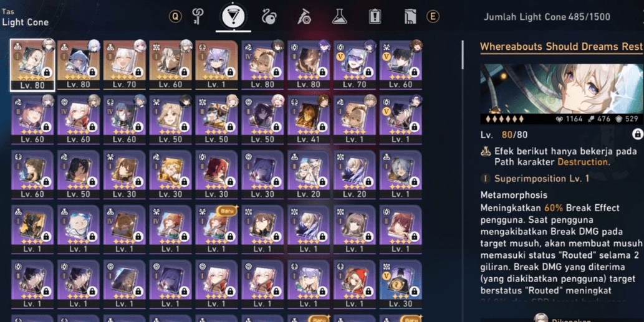644x322 pixels.
Task: Open the tab icon beside the E key
Action: coord(410,17)
